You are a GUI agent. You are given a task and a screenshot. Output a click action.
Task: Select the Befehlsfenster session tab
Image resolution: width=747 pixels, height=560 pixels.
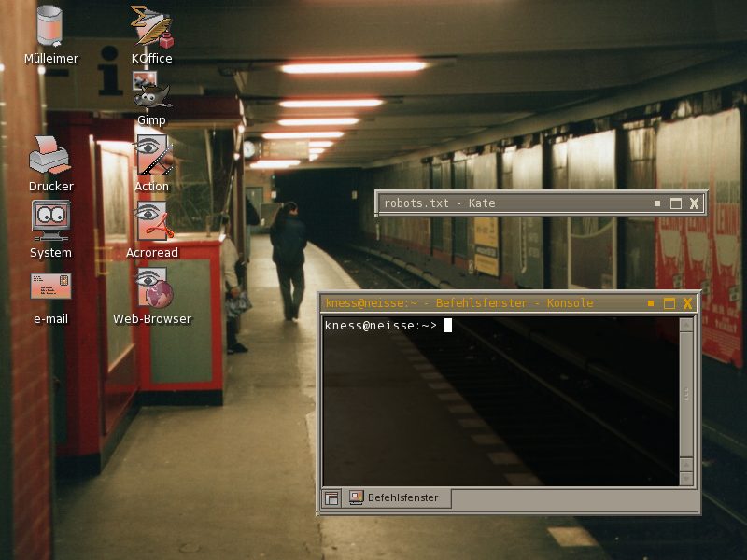point(396,497)
